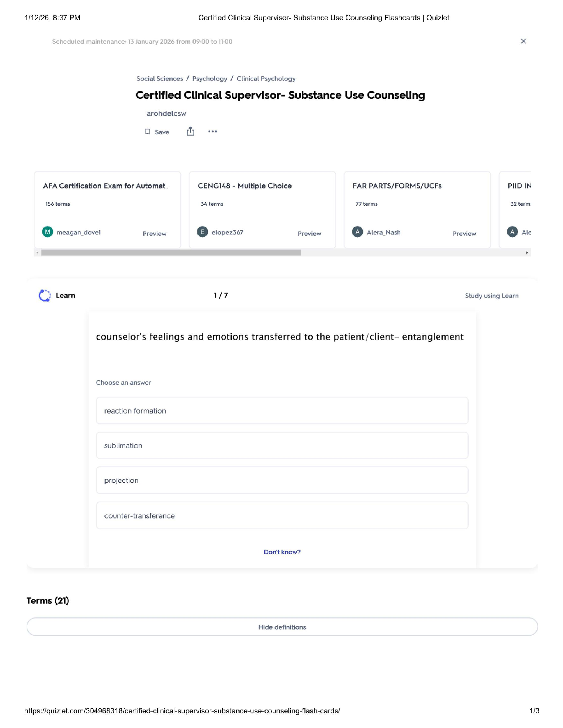This screenshot has width=563, height=728.
Task: Click meagan_dovel's avatar icon
Action: point(47,232)
